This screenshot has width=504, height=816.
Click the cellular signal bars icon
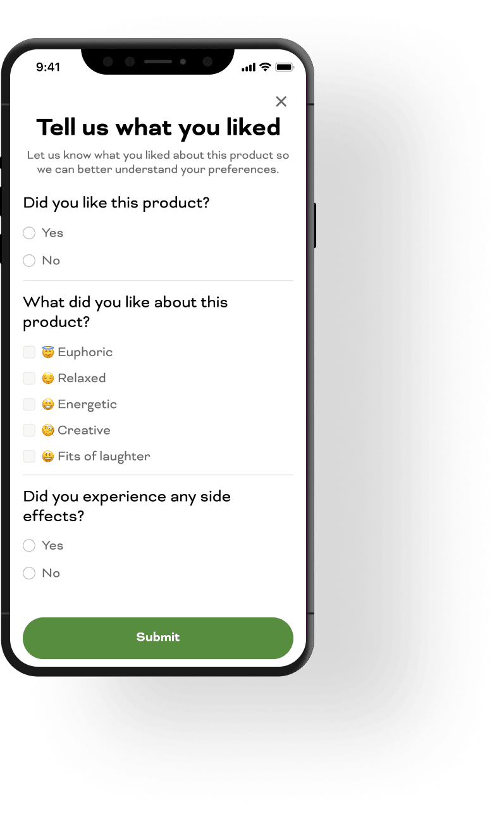point(249,68)
